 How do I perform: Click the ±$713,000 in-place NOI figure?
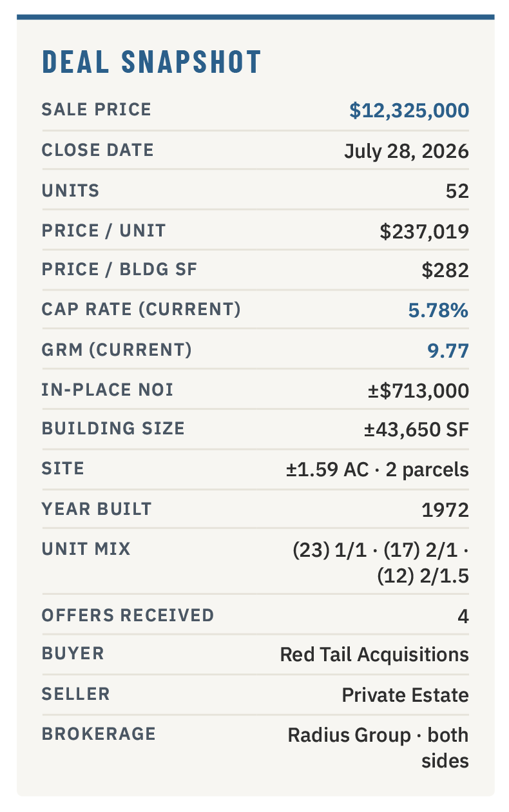pos(418,391)
